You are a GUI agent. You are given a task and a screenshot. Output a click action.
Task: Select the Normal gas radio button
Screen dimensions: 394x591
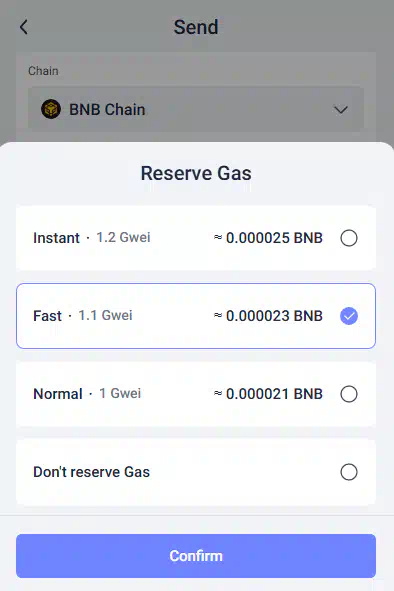tap(349, 394)
